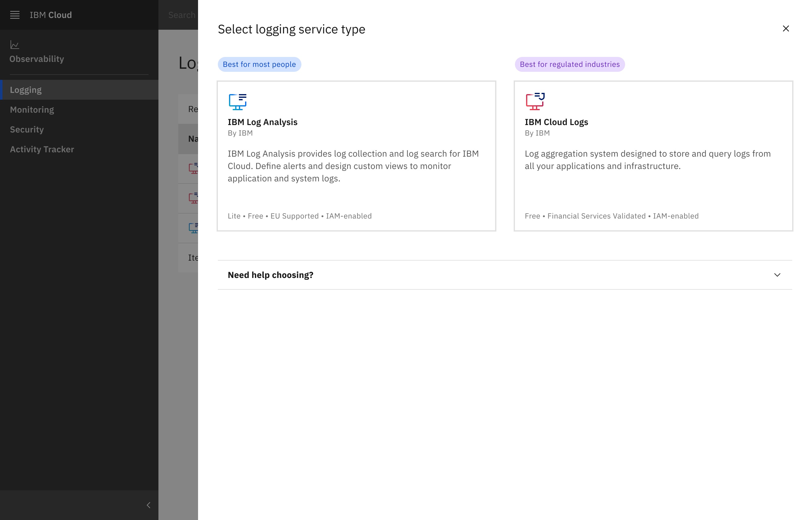
Task: Click the Observability heading in the sidebar
Action: (x=37, y=59)
